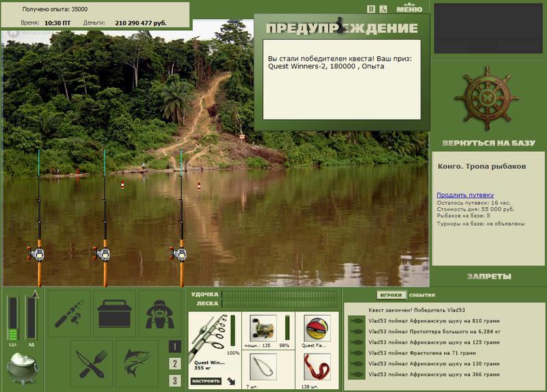Click the reel's 98% condition bar

[x=287, y=328]
